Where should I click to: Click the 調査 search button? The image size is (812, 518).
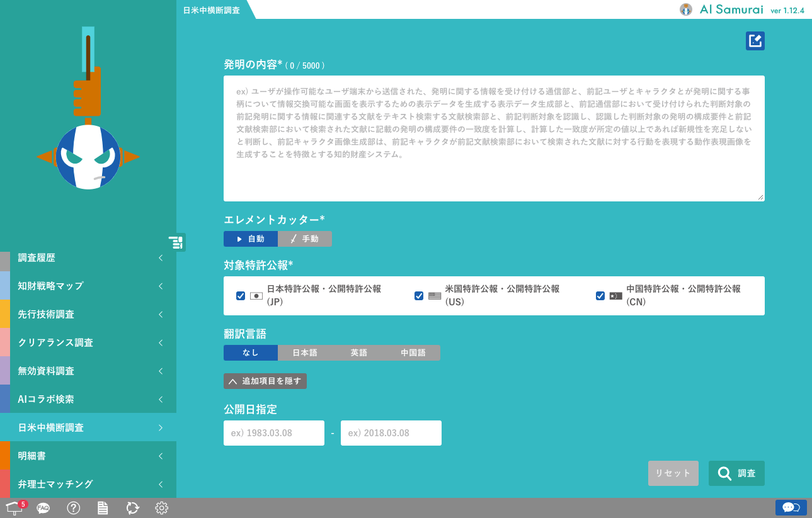point(736,473)
